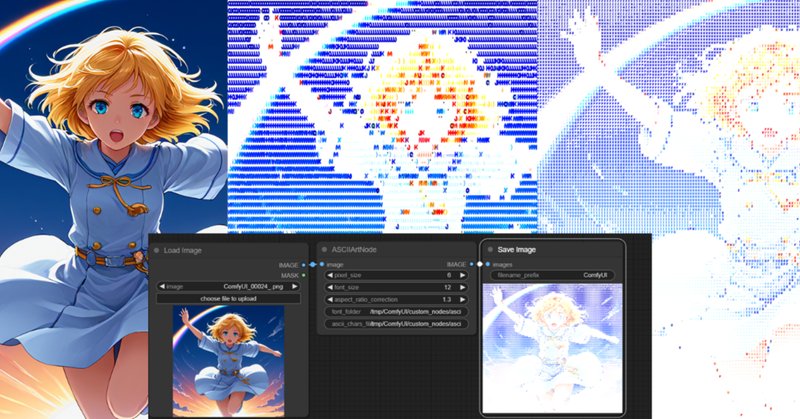The width and height of the screenshot is (800, 419).
Task: Select the next image with the right arrow
Action: [294, 287]
